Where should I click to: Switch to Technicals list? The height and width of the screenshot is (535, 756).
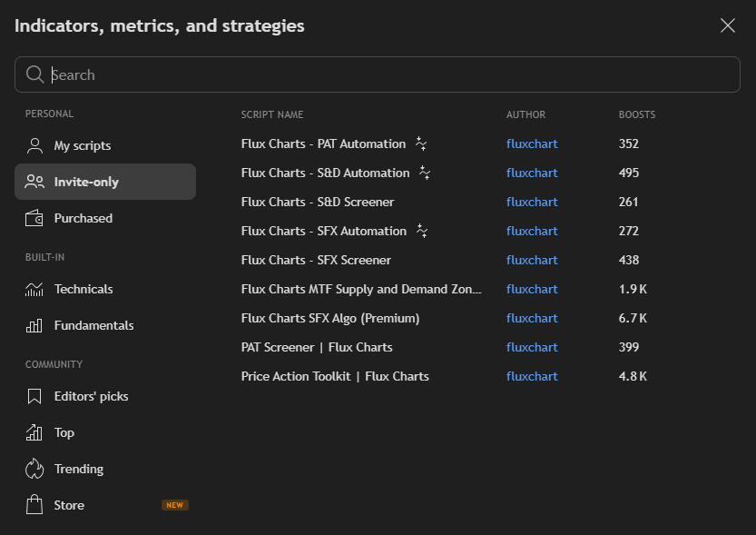[105, 289]
